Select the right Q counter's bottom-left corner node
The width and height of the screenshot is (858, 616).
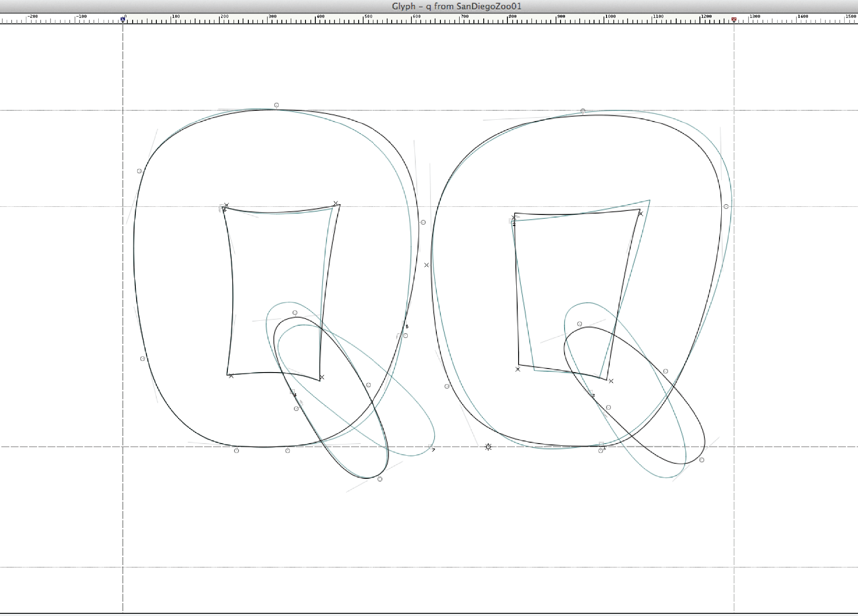coord(518,369)
